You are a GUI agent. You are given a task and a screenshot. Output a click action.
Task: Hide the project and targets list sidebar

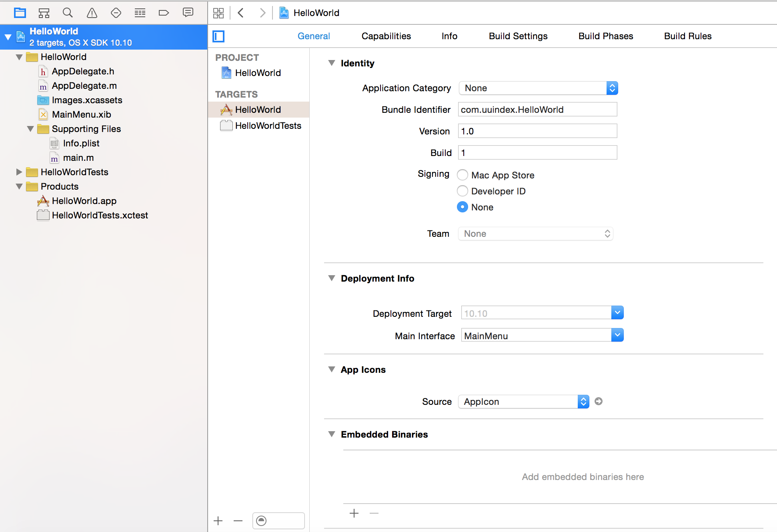[x=218, y=36]
